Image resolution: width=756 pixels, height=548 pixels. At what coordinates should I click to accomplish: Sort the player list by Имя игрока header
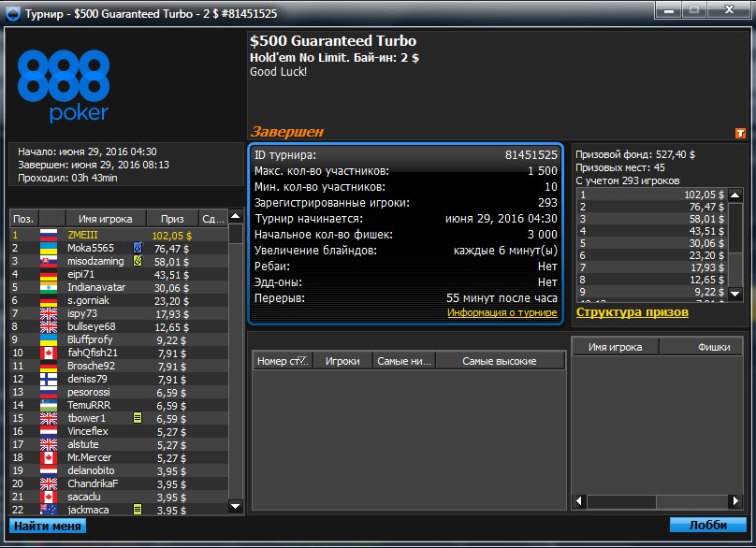(105, 219)
